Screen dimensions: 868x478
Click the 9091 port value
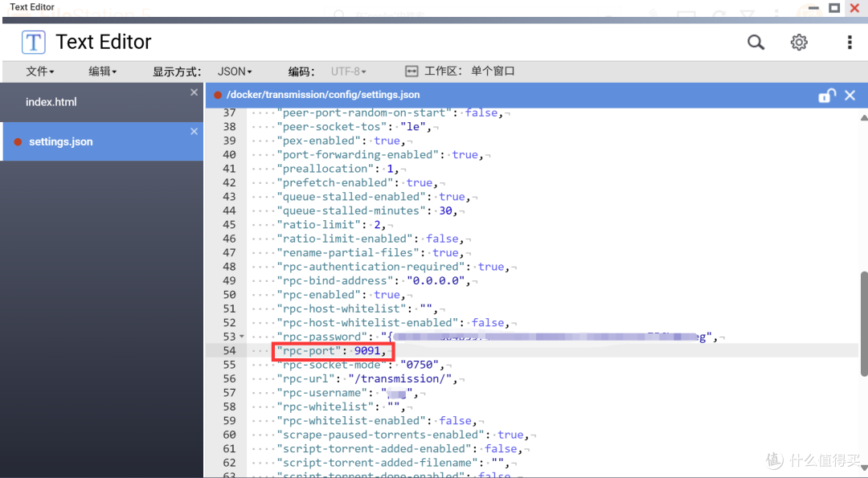(x=367, y=351)
